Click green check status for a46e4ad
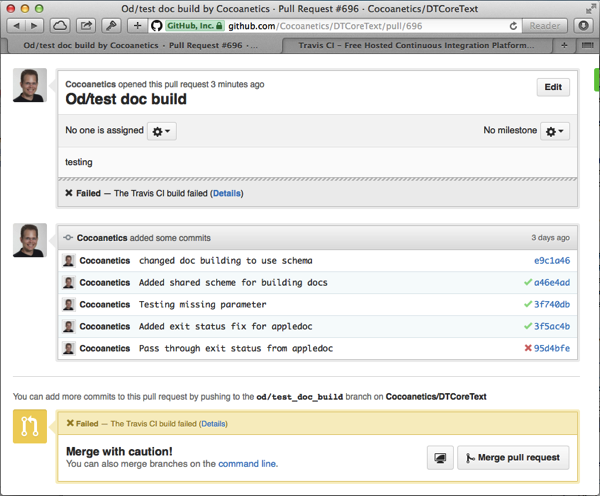 (x=528, y=282)
